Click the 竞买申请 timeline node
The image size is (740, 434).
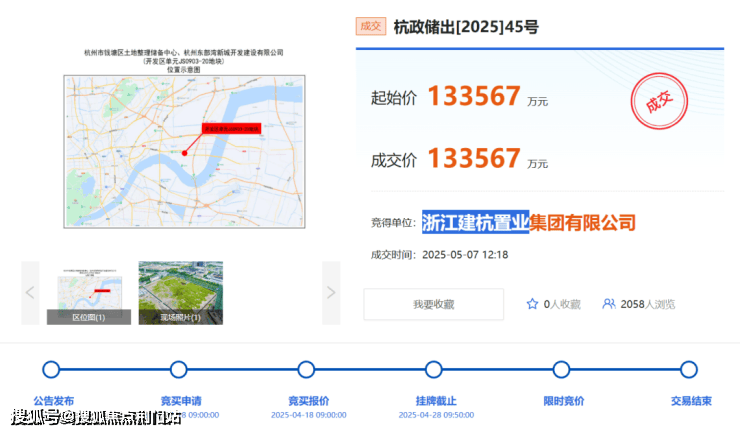(179, 370)
